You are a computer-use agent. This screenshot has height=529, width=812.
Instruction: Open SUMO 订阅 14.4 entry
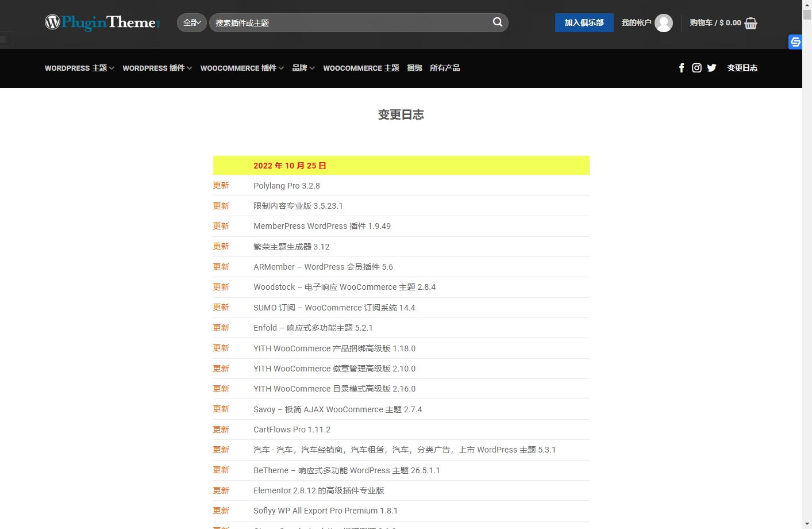click(x=334, y=308)
